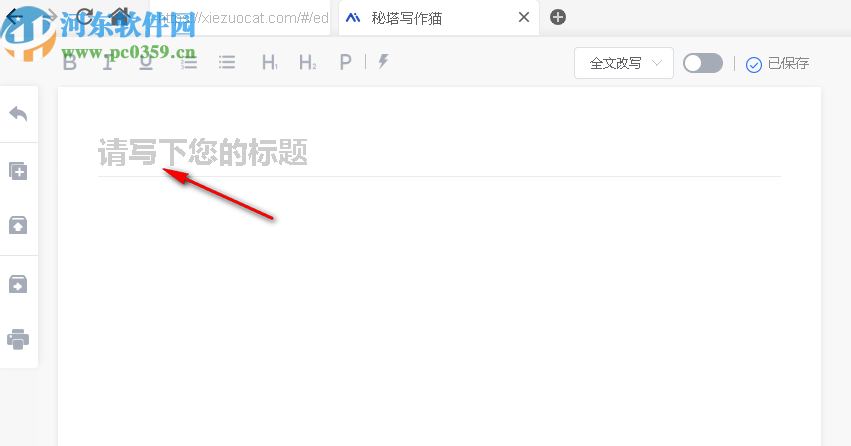Click the xiezuocat.com address bar
This screenshot has height=446, width=851.
click(x=240, y=18)
